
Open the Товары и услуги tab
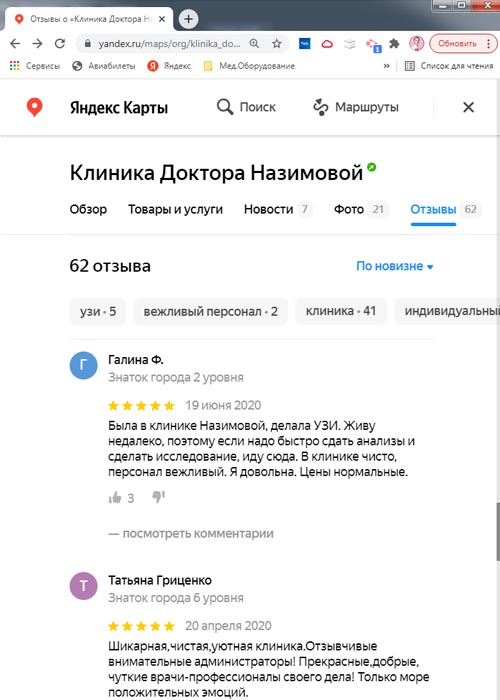pyautogui.click(x=175, y=209)
